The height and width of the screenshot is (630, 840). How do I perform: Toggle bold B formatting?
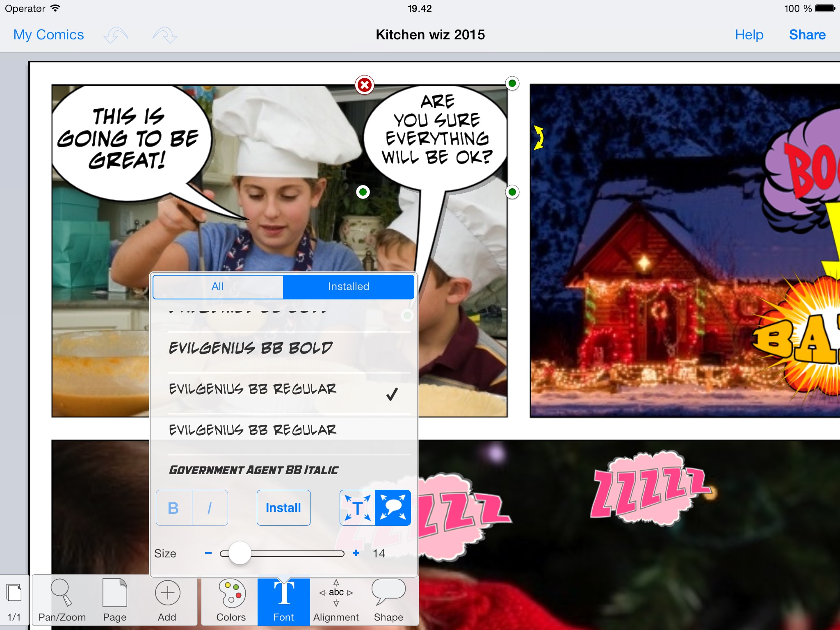click(173, 508)
